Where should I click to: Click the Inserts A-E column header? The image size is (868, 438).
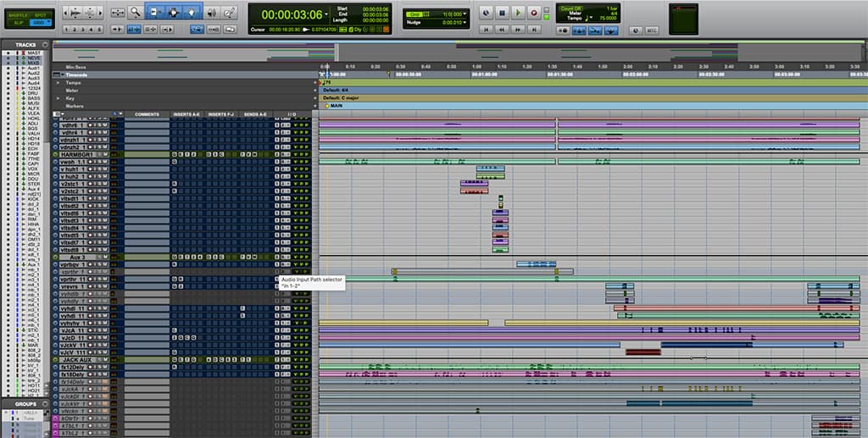[x=186, y=114]
